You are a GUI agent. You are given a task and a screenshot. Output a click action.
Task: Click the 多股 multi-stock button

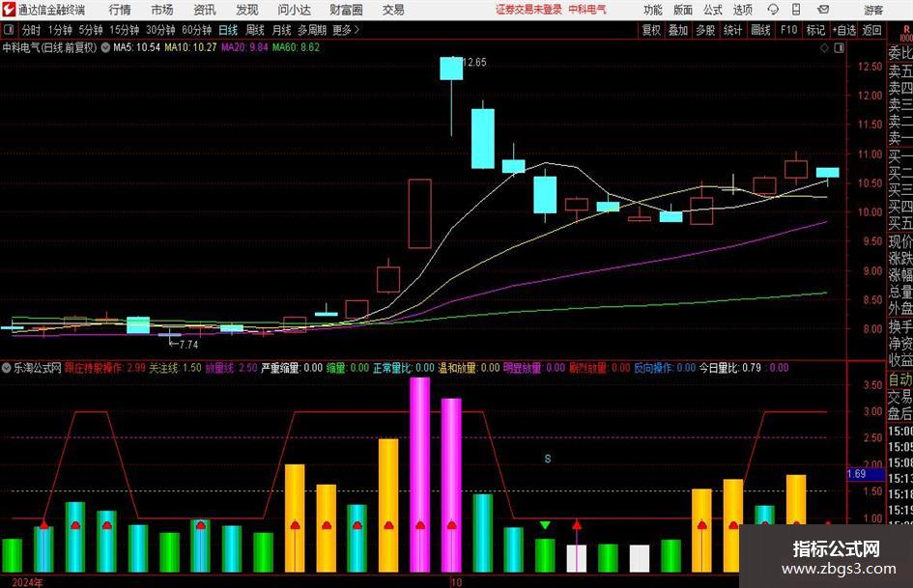click(x=705, y=30)
